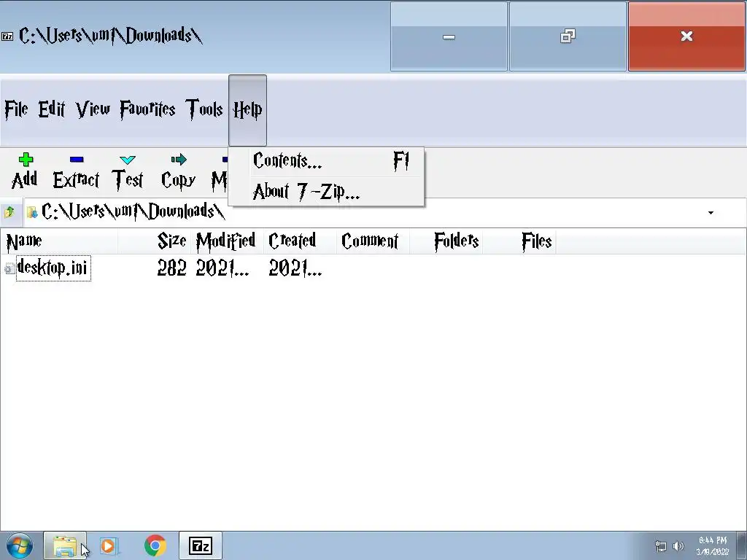Choose Contents... from the Help menu
747x560 pixels.
[326, 161]
